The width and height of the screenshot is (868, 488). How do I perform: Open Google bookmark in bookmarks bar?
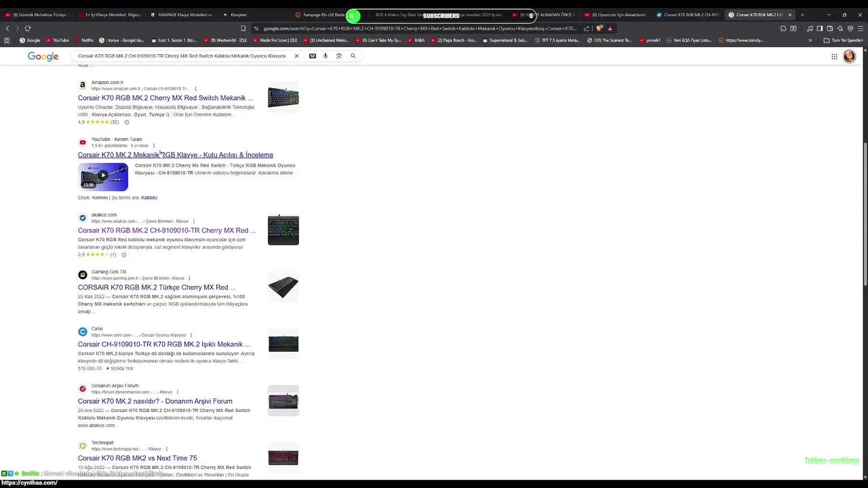click(x=30, y=40)
